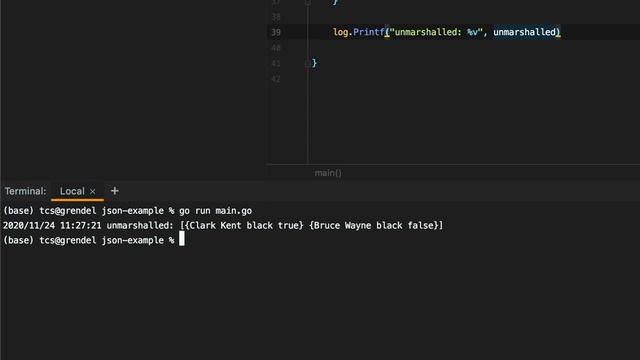Close the Local terminal tab

click(x=93, y=191)
